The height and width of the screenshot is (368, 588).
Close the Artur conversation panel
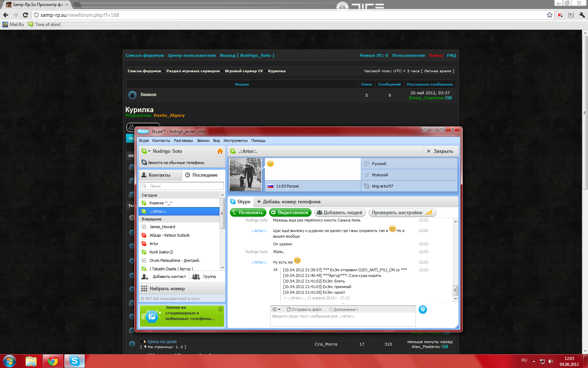(440, 151)
